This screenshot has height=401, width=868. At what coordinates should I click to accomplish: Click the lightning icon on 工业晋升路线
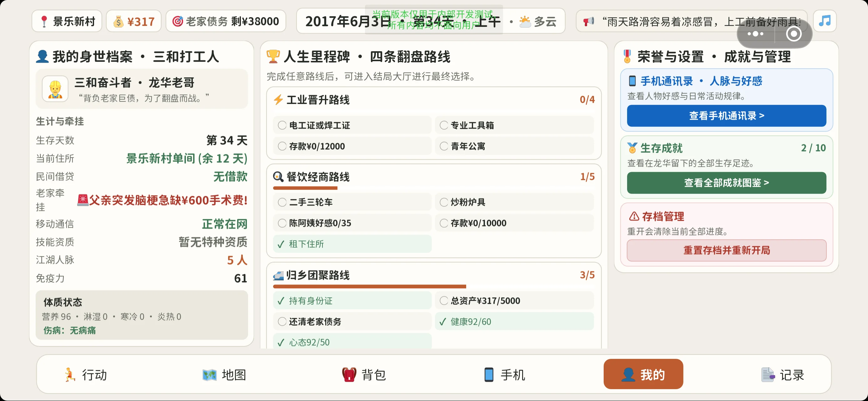278,100
